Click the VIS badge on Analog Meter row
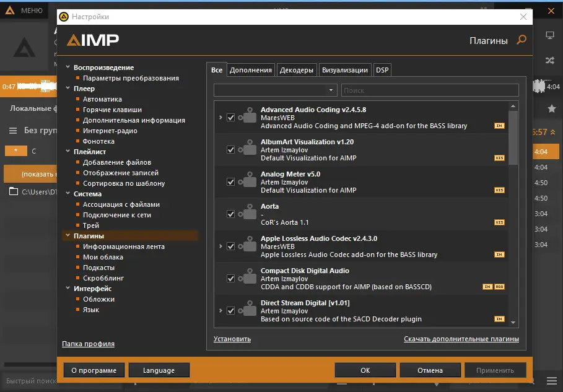This screenshot has height=392, width=563. coord(499,190)
